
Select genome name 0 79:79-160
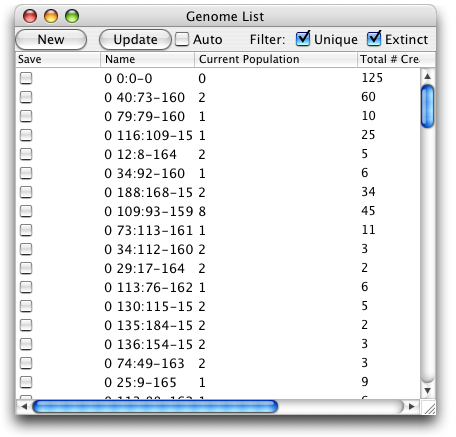coord(144,117)
